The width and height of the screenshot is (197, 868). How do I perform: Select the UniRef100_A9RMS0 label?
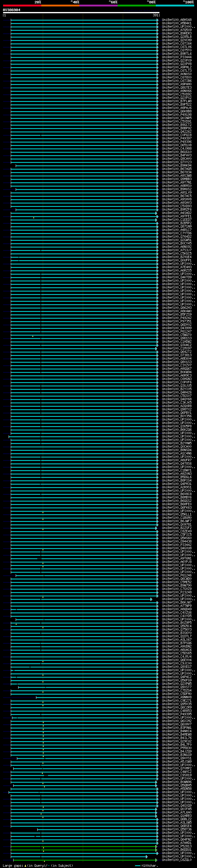coord(177,186)
